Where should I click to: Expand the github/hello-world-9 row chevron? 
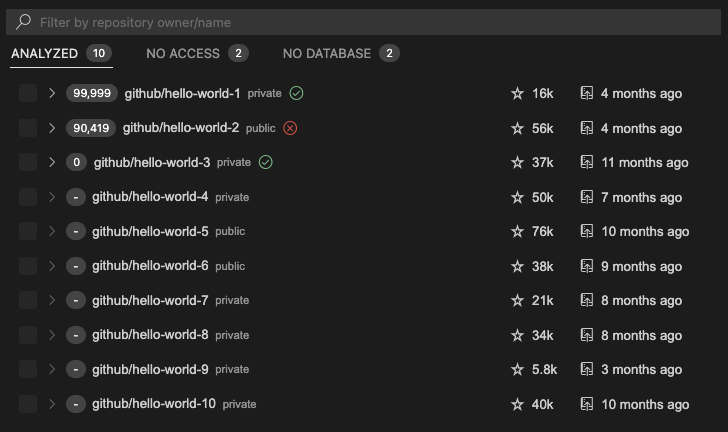pyautogui.click(x=52, y=369)
